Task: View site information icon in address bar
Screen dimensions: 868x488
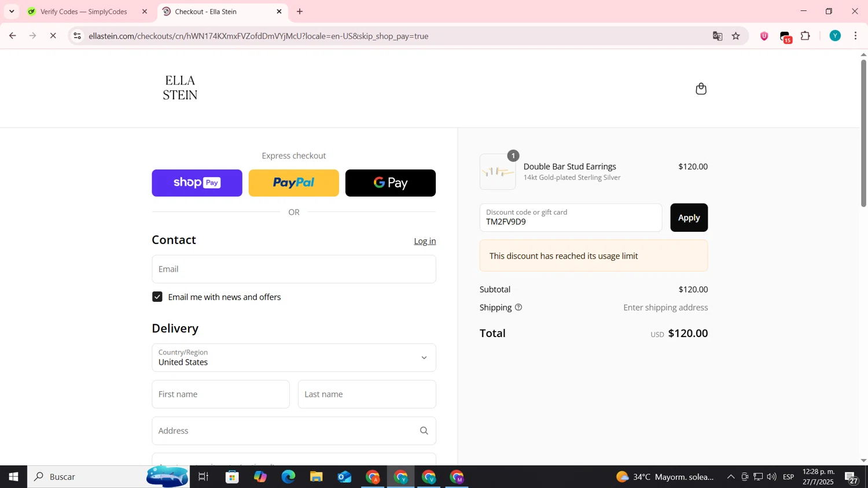Action: 77,36
